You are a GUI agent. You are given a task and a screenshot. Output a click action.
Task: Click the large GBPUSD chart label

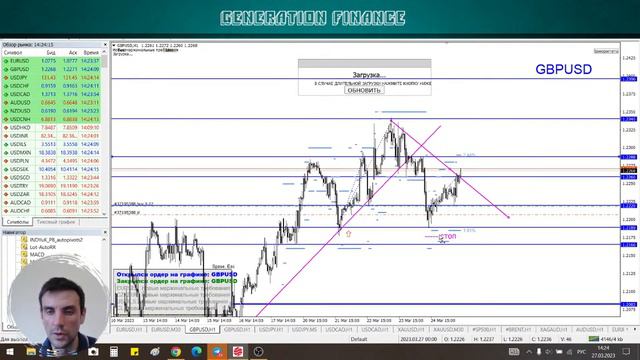(x=563, y=69)
